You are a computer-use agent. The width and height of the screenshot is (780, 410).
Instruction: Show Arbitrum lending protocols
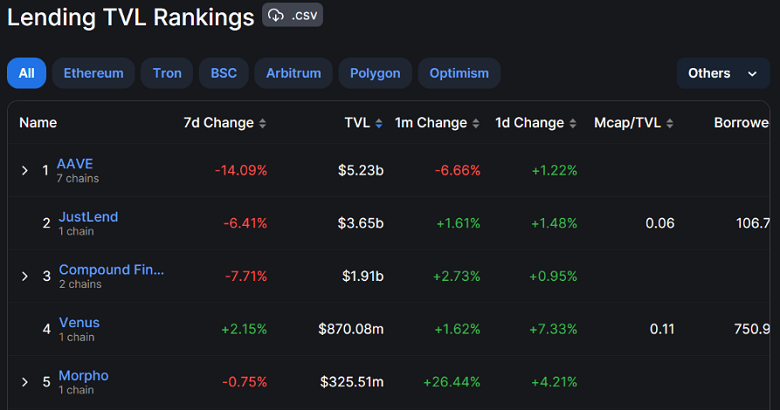pos(292,73)
